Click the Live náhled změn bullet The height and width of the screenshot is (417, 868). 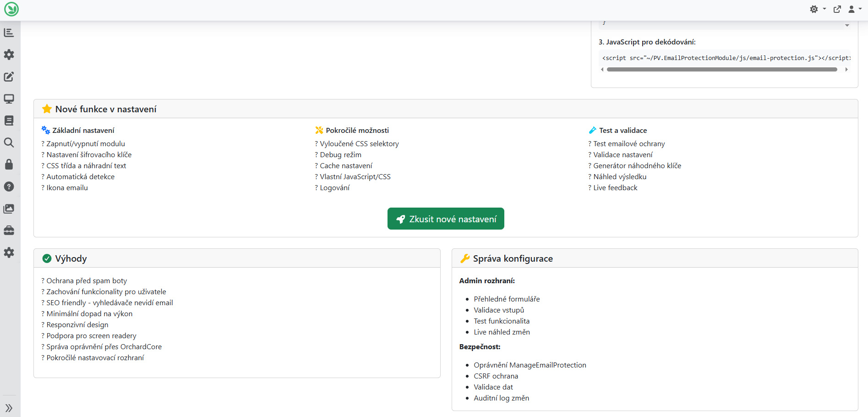click(502, 332)
